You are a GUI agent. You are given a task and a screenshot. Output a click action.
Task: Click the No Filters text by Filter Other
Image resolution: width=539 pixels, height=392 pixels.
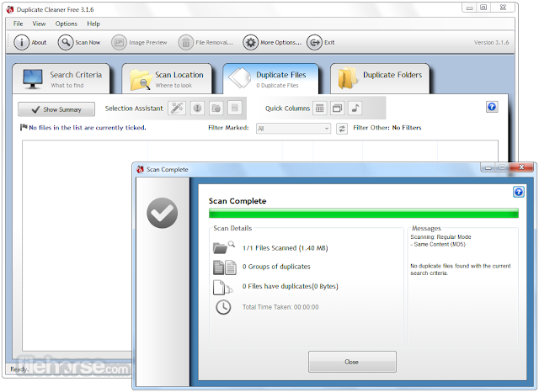[x=407, y=128]
